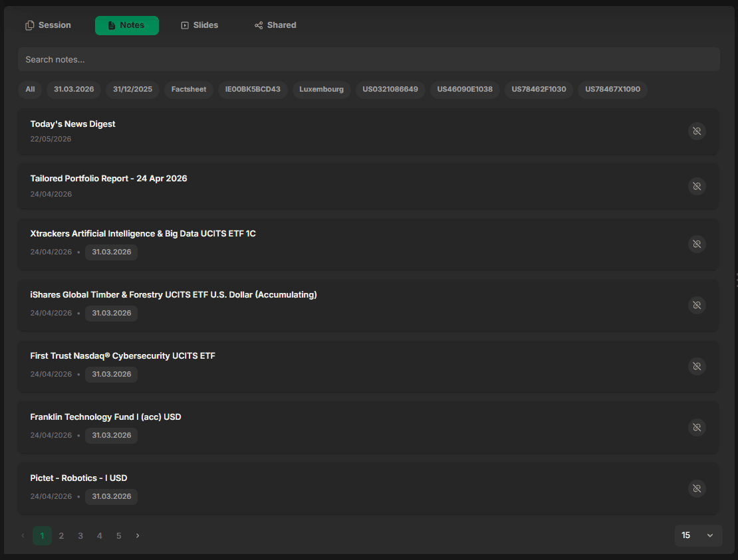
Task: Click 31.03.2026 tag on Franklin note
Action: (x=112, y=435)
